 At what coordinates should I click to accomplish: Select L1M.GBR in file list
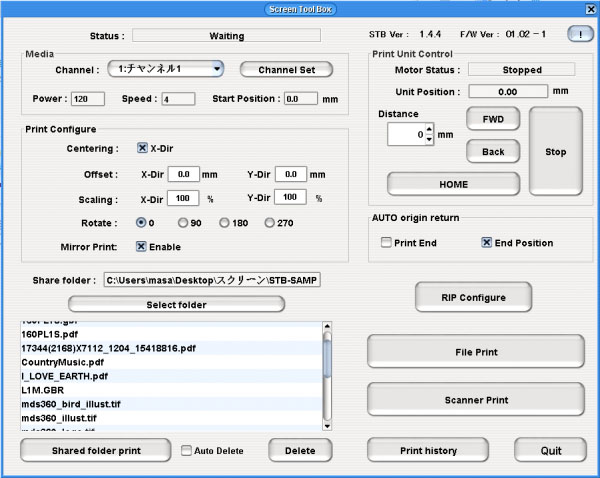(x=171, y=390)
